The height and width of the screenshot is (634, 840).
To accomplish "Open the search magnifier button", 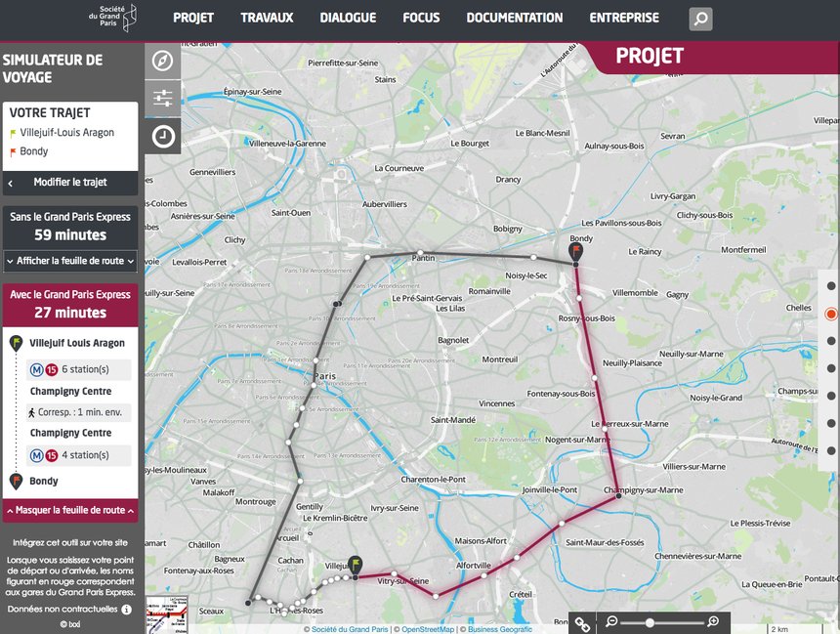I will tap(700, 19).
